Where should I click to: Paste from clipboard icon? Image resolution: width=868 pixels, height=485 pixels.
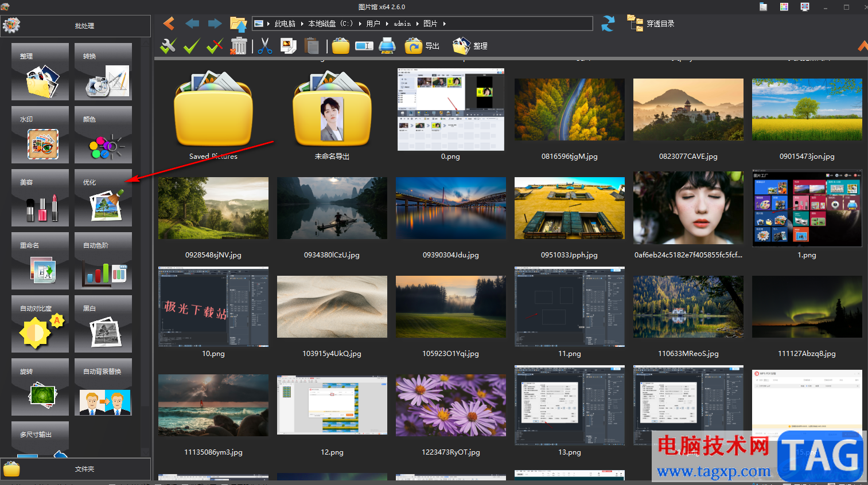pos(312,46)
